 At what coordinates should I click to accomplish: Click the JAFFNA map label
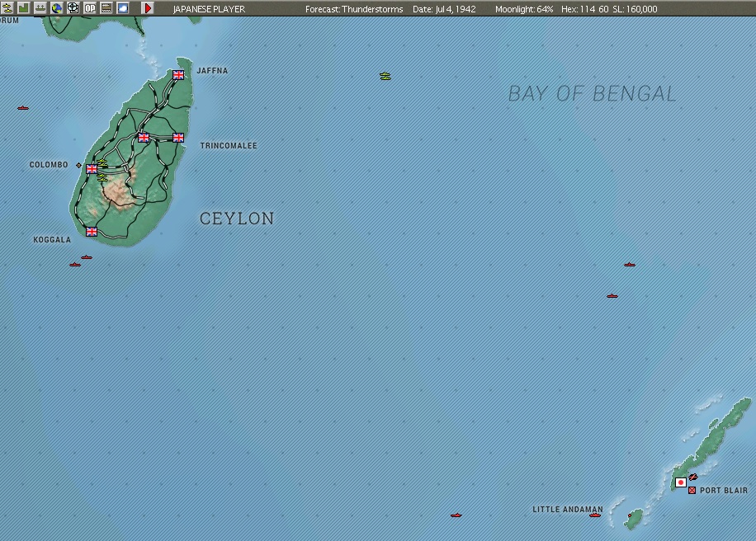point(212,71)
